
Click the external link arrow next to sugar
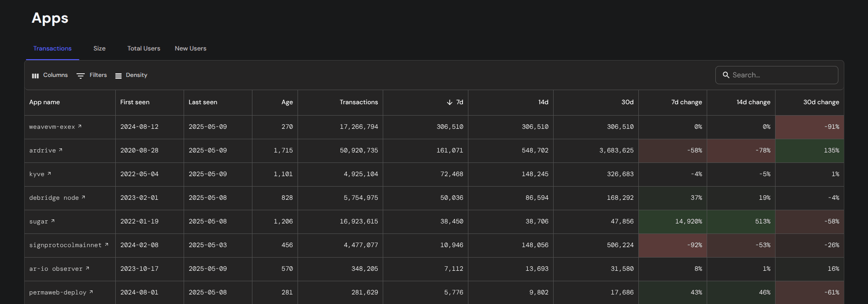[53, 221]
